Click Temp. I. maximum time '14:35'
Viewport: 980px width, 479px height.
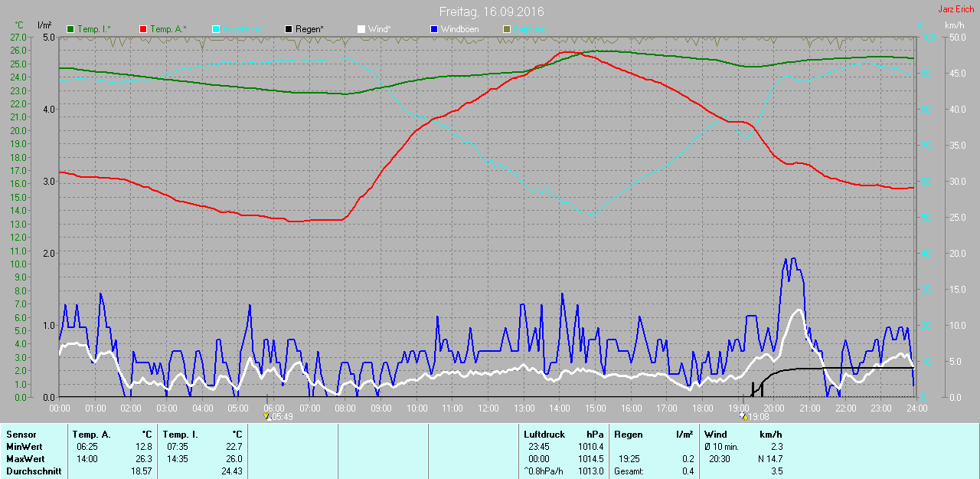(x=178, y=459)
